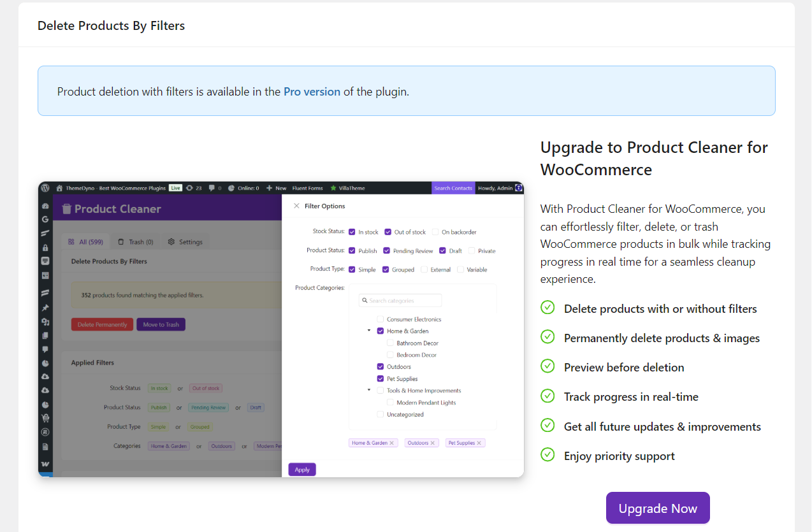Viewport: 812px width, 532px height.
Task: Check the Consumer Electronics category checkbox
Action: (x=381, y=319)
